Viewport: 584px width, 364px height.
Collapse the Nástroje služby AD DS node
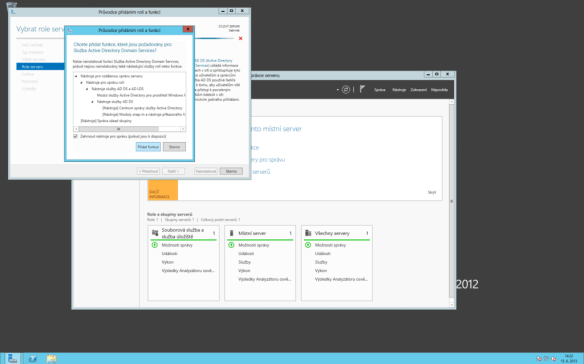click(x=93, y=101)
